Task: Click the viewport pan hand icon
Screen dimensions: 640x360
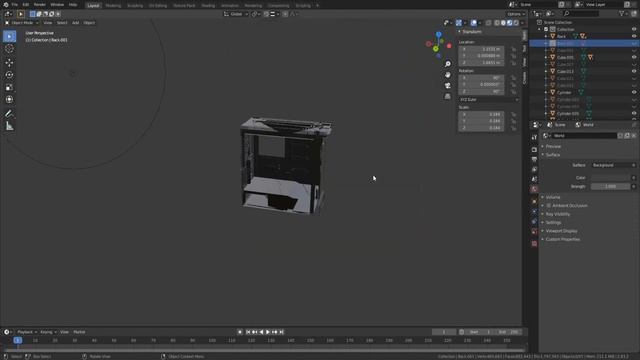Action: pos(448,75)
